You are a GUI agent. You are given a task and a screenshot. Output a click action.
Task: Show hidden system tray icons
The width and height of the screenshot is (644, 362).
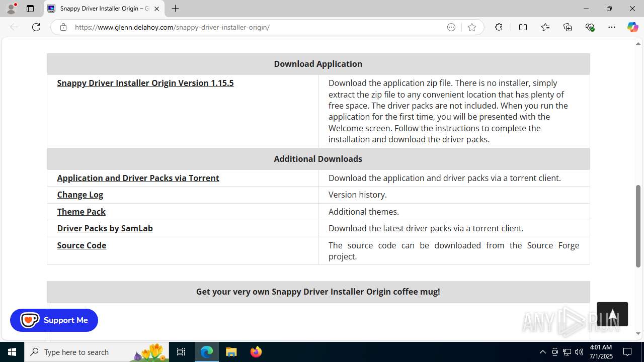pos(542,352)
